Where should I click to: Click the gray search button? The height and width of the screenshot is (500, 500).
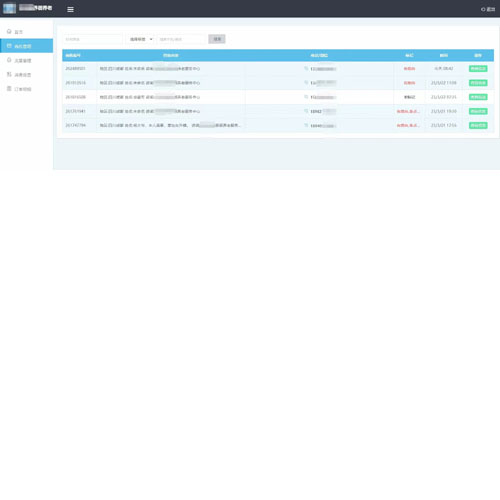(217, 39)
